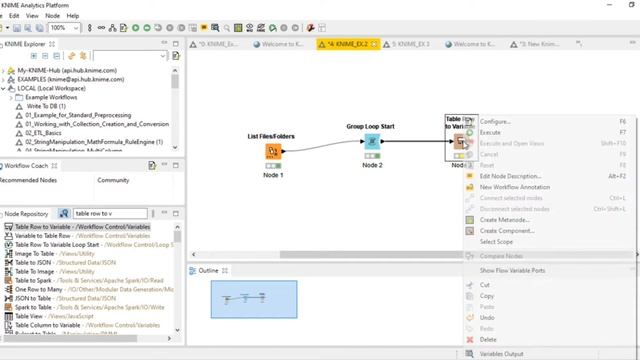Switch to the 5: KNIME_EX3 tab
This screenshot has height=360, width=640.
tap(406, 44)
